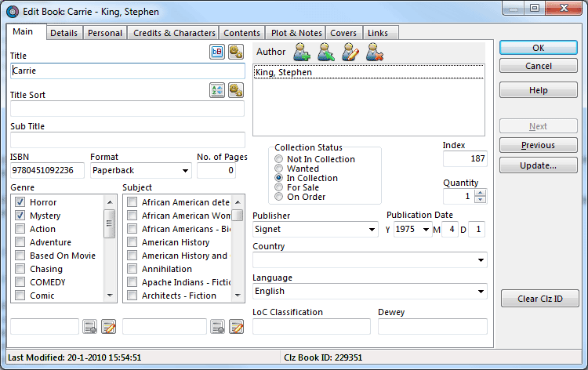Open the Format dropdown showing Paperback
Screen dimensions: 588x370
pos(185,171)
